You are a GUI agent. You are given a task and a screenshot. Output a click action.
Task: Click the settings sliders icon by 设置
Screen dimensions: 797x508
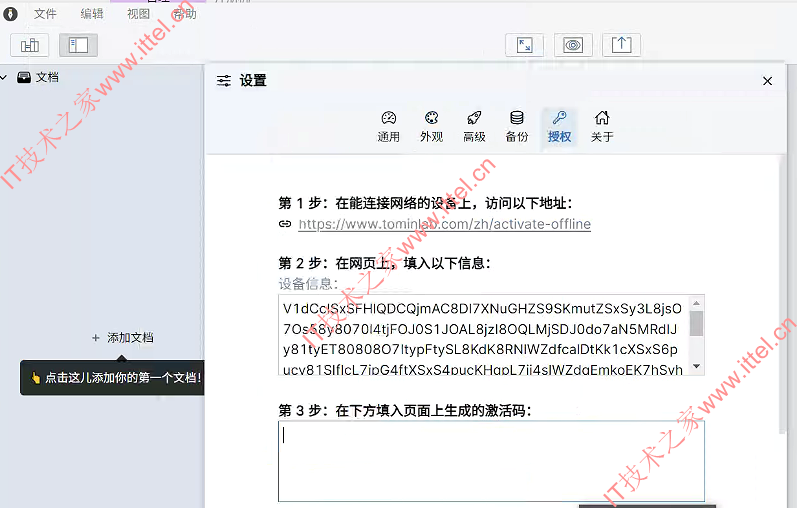pos(224,81)
